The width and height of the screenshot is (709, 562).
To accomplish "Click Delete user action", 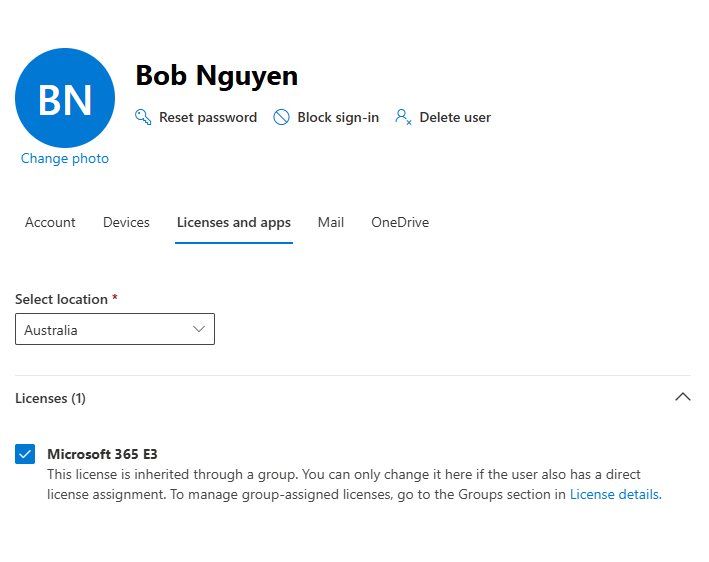I will pyautogui.click(x=443, y=117).
